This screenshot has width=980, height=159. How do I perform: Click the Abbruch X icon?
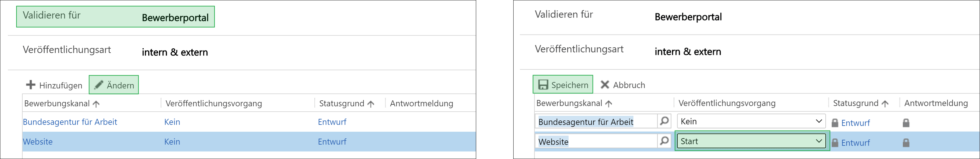tap(605, 85)
